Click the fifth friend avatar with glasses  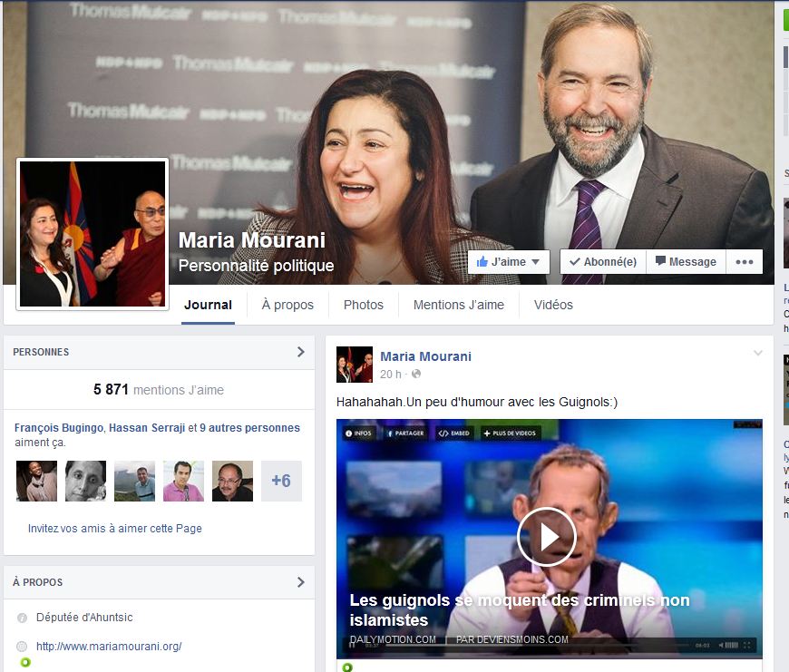pyautogui.click(x=232, y=481)
